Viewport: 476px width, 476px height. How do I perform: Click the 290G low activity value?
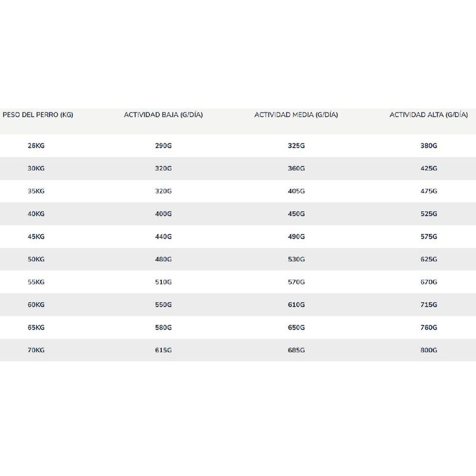[x=163, y=146]
